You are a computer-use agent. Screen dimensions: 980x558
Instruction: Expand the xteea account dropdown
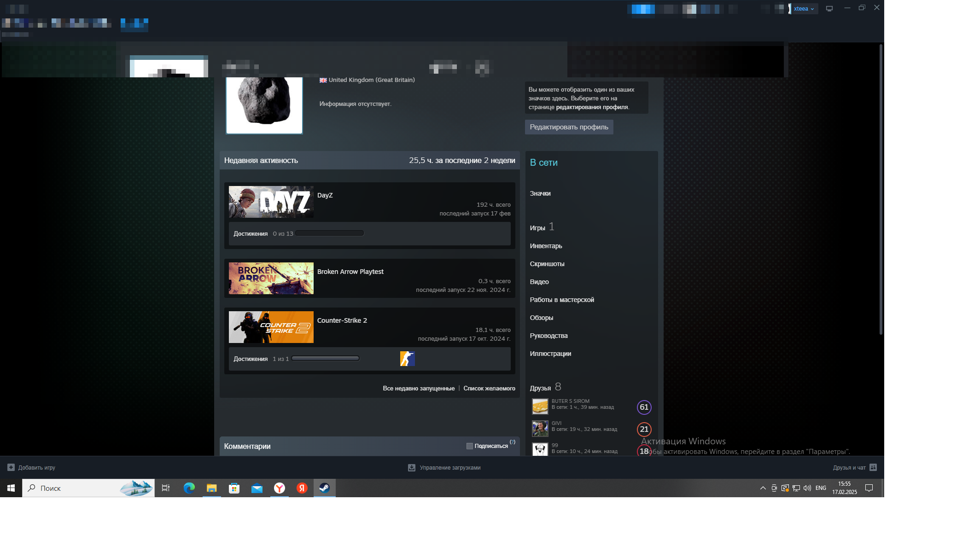(804, 9)
